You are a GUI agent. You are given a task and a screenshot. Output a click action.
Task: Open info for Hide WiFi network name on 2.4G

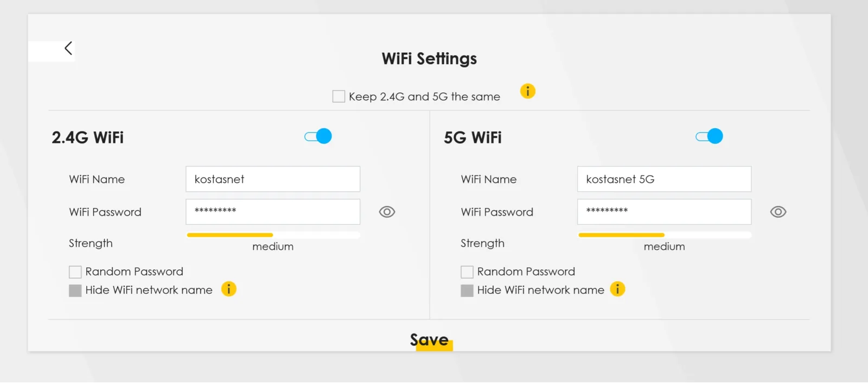pyautogui.click(x=228, y=289)
